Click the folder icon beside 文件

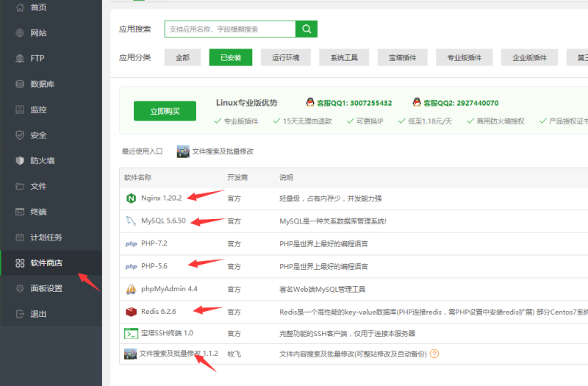(20, 186)
